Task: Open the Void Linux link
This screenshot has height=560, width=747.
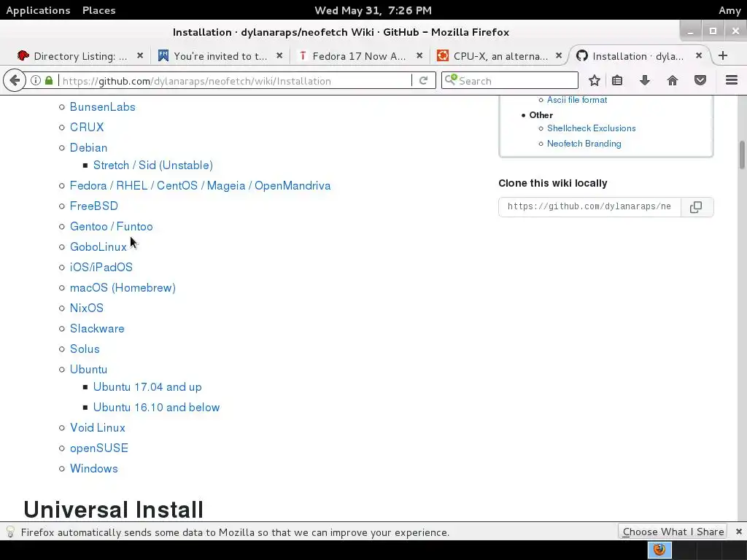Action: [98, 427]
